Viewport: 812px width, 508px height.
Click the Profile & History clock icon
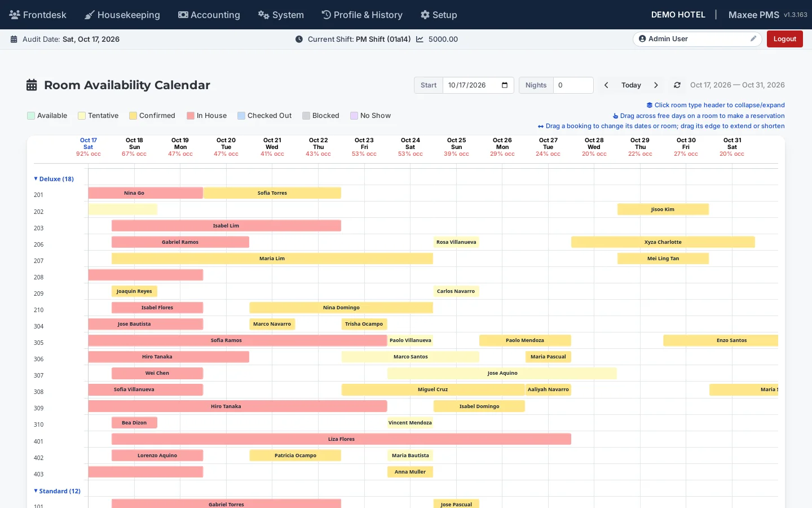(326, 15)
